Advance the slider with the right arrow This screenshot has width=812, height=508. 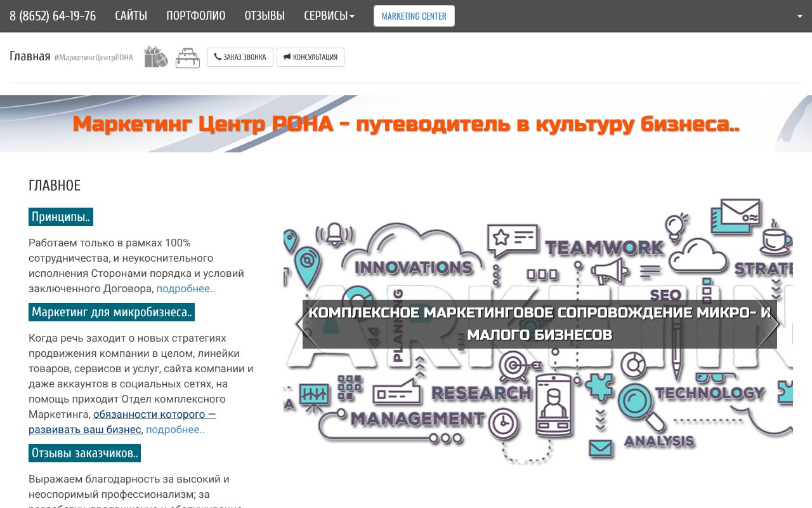tap(775, 324)
